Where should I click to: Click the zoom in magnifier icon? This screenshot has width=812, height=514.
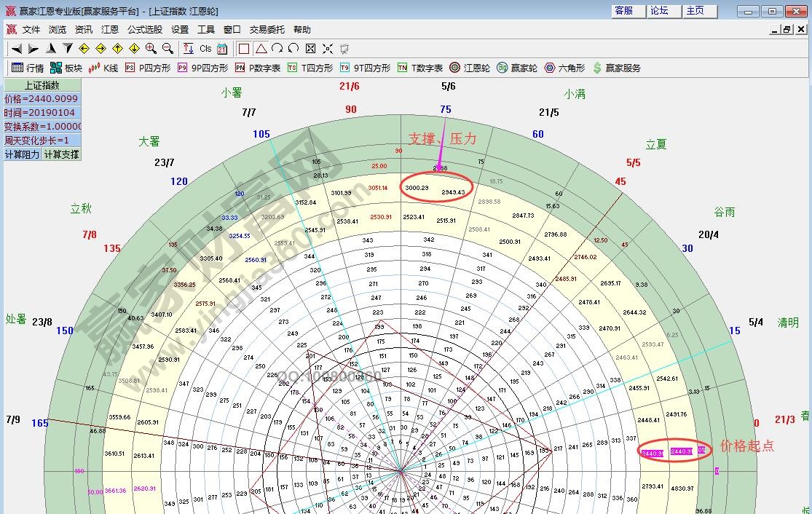click(x=151, y=49)
